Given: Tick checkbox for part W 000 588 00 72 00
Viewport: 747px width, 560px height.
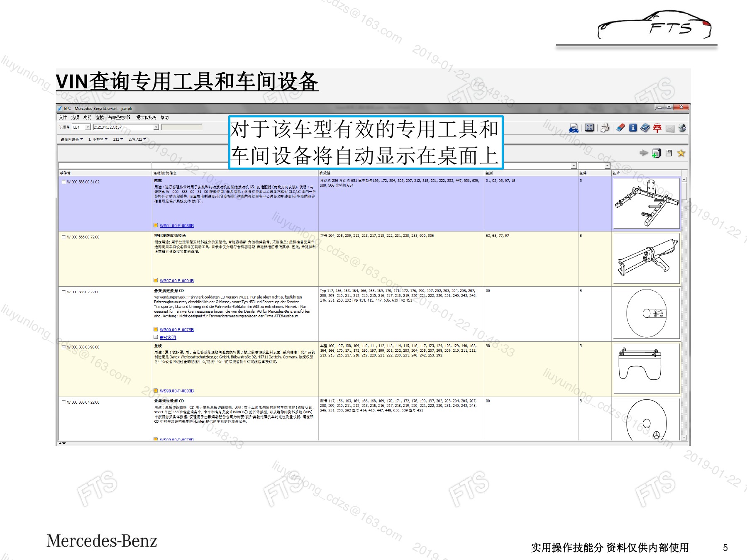Looking at the screenshot, I should (63, 237).
